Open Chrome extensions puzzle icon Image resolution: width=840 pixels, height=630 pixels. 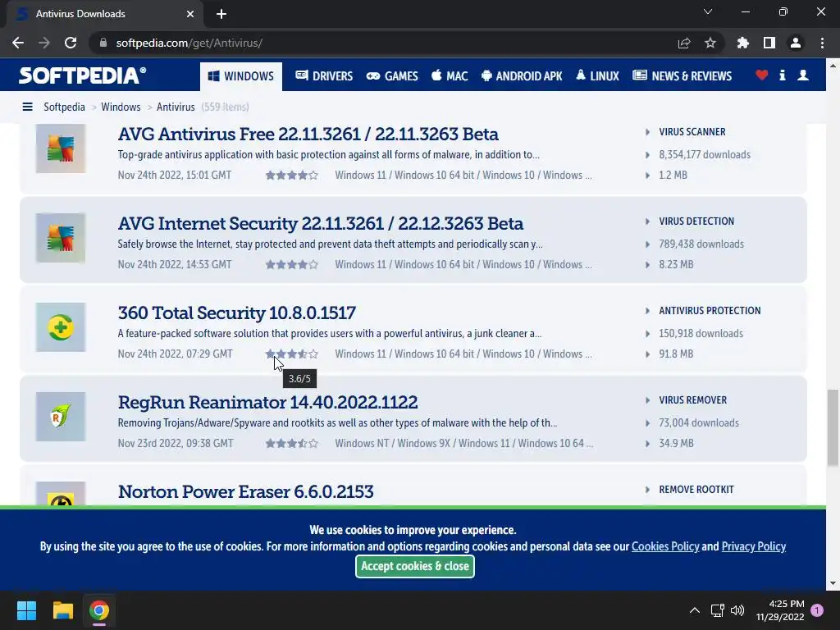click(x=742, y=43)
